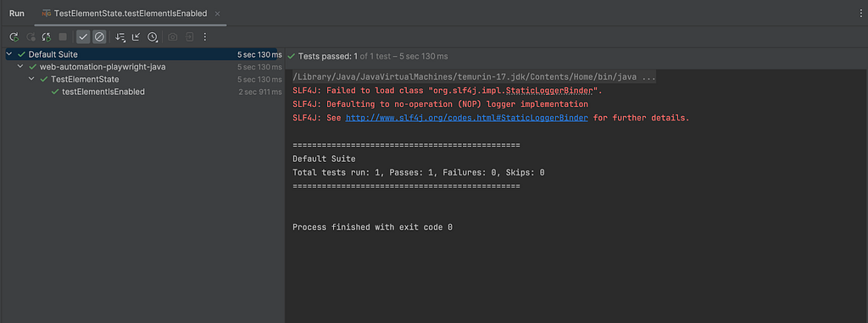This screenshot has height=323, width=868.
Task: Click the Stop process square icon
Action: [x=63, y=37]
